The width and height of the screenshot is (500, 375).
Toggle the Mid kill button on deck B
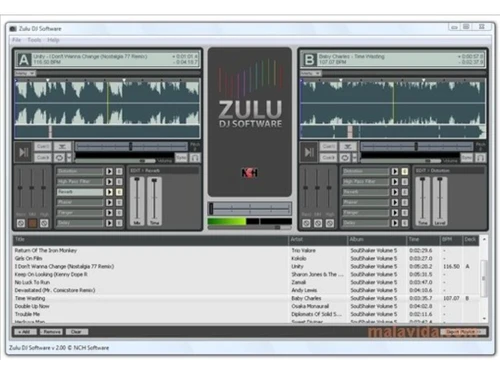(x=318, y=223)
